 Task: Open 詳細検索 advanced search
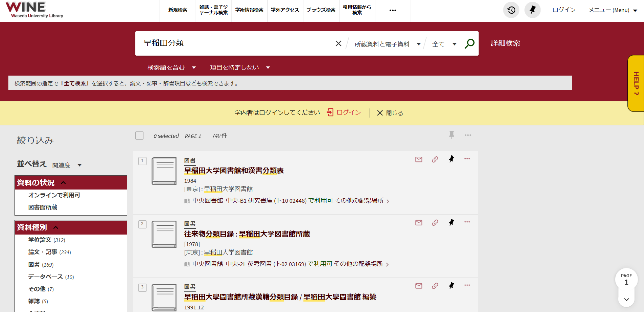pyautogui.click(x=505, y=43)
